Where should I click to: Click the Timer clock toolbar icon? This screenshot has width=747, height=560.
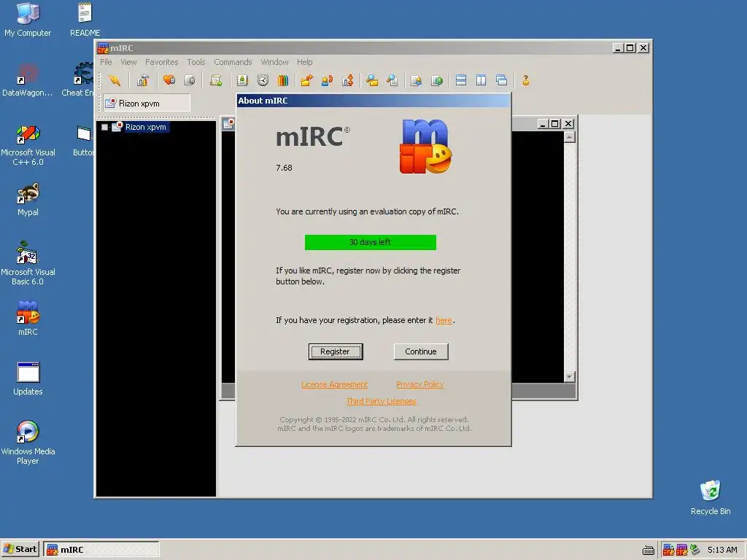(x=263, y=80)
